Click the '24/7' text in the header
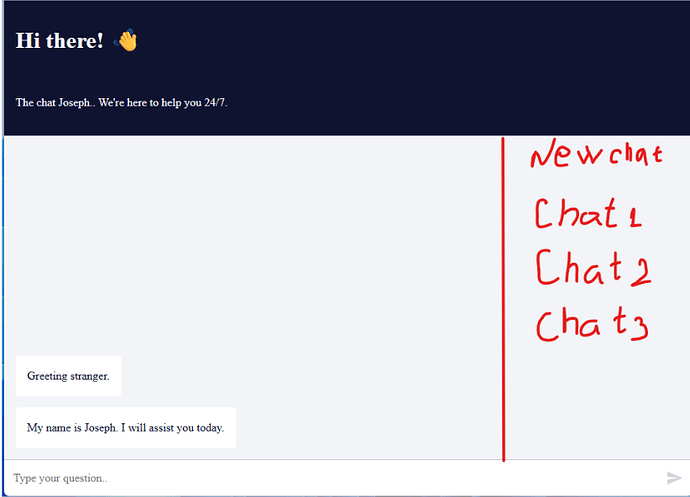690x497 pixels. click(216, 103)
